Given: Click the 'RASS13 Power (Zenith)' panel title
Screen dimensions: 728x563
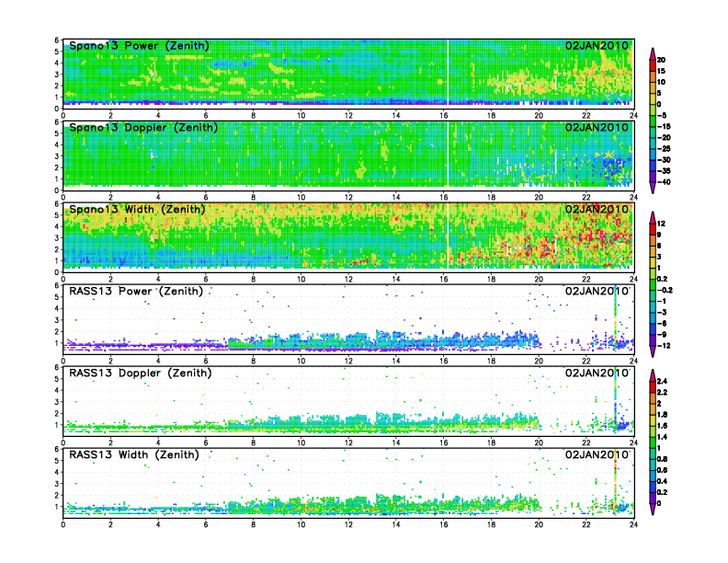Looking at the screenshot, I should [135, 292].
